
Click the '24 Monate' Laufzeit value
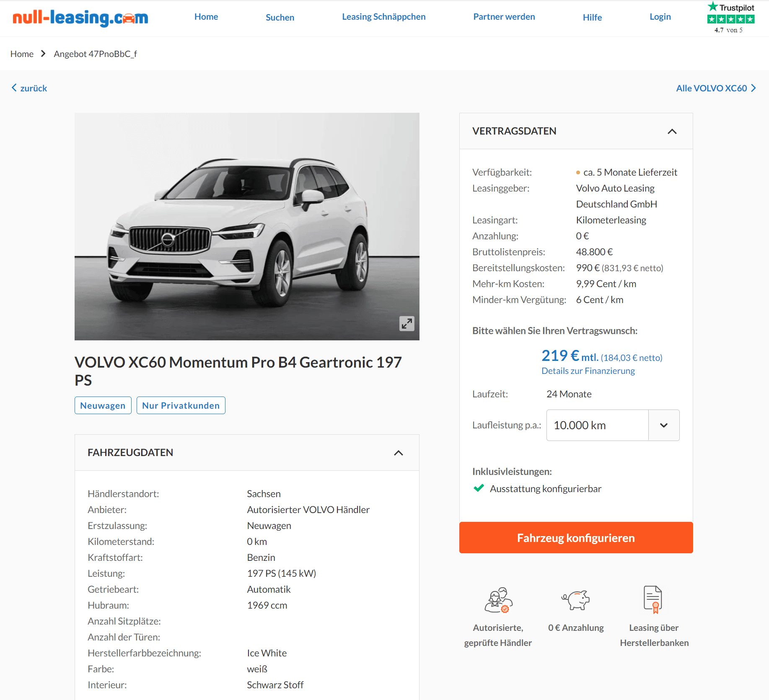[569, 394]
